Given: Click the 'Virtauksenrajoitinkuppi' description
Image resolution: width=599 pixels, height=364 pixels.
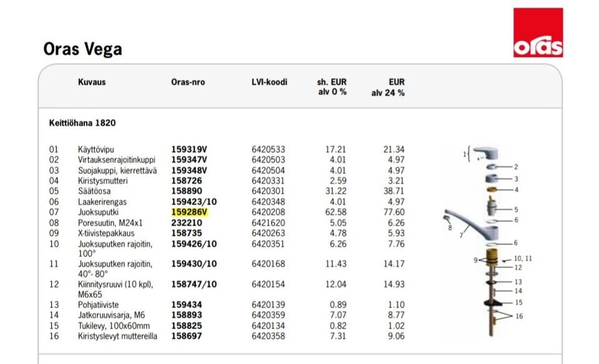Looking at the screenshot, I should 117,160.
